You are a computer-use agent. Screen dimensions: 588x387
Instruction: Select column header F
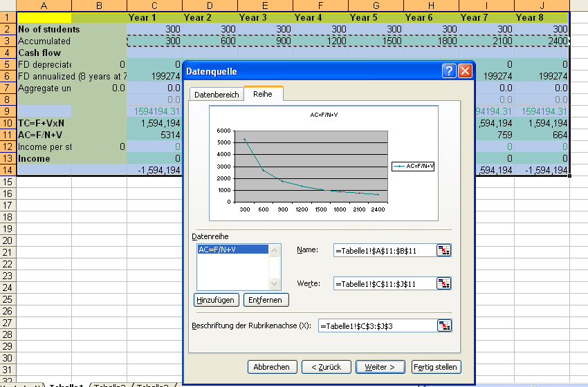pyautogui.click(x=320, y=6)
